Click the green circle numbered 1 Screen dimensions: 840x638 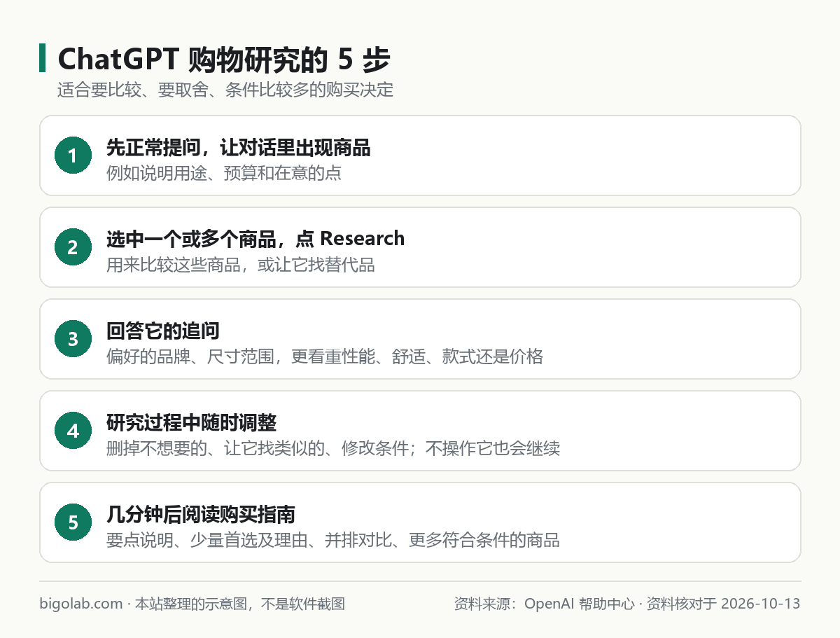coord(73,155)
